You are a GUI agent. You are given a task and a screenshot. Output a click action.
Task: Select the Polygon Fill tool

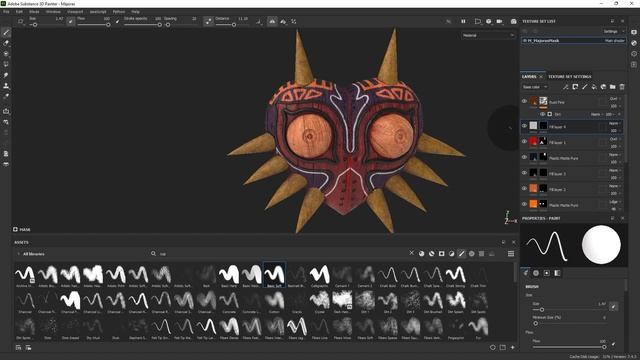pos(6,64)
